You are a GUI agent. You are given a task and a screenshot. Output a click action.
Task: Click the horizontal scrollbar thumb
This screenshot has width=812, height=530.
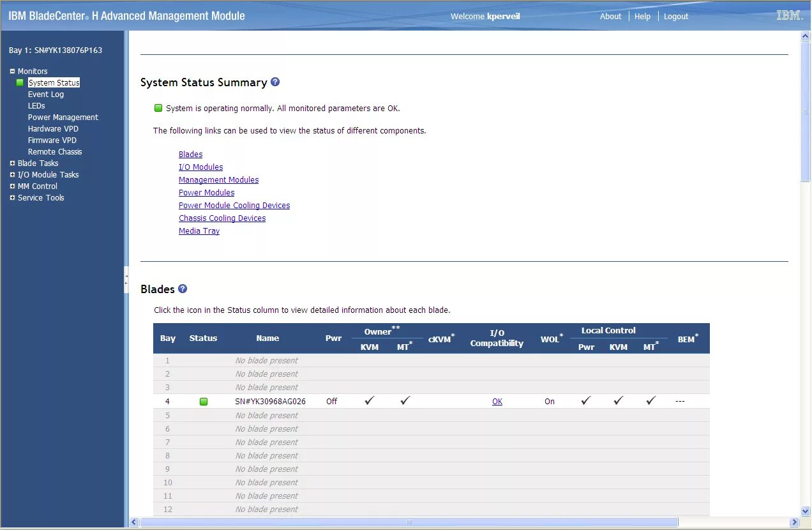(x=409, y=522)
